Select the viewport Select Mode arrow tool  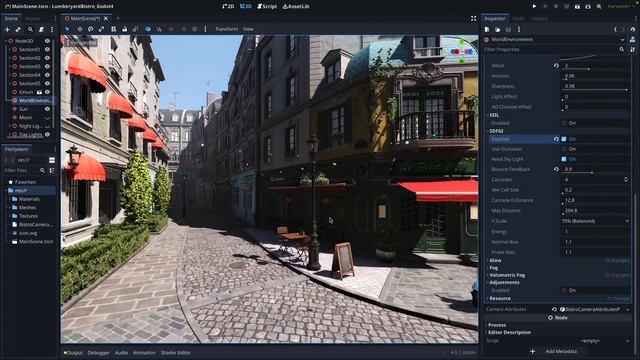click(x=67, y=29)
